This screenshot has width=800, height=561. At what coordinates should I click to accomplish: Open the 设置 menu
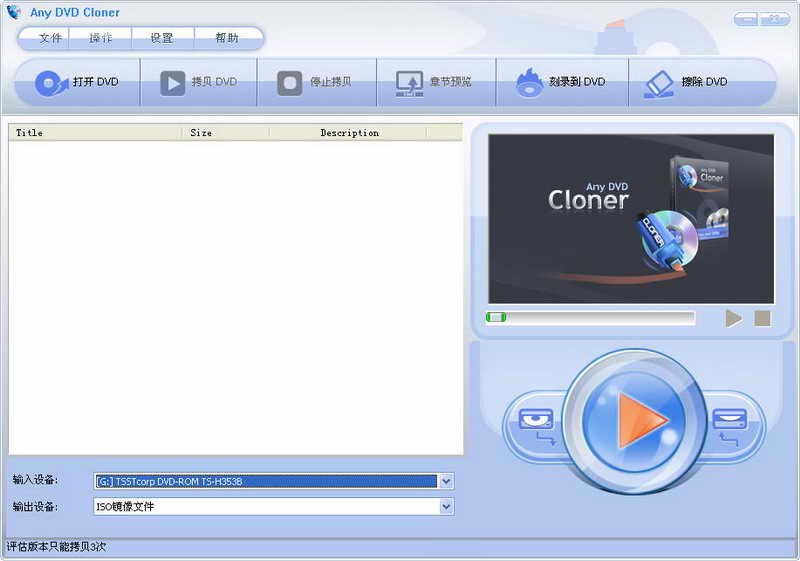click(162, 38)
